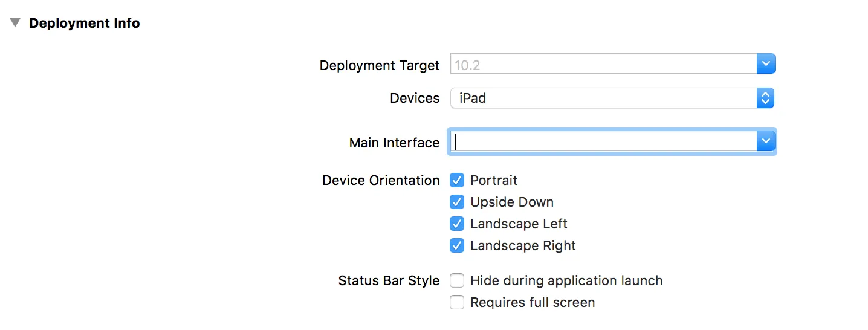The image size is (868, 330).
Task: Open the Devices popup showing iPad
Action: (612, 98)
